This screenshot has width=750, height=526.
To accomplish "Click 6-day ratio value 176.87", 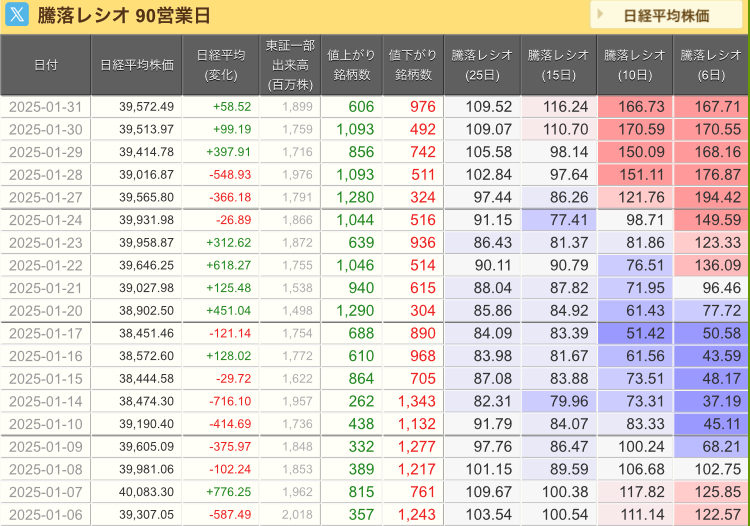I will click(718, 175).
